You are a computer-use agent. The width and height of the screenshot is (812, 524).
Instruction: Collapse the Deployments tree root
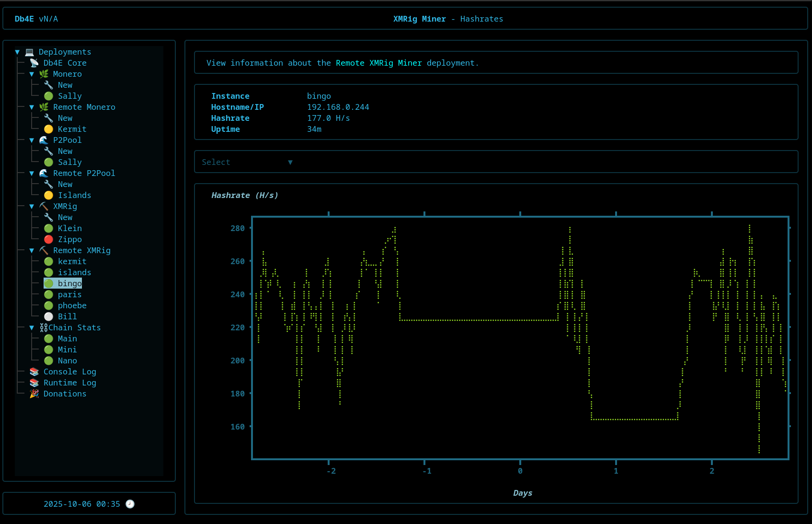pyautogui.click(x=17, y=52)
